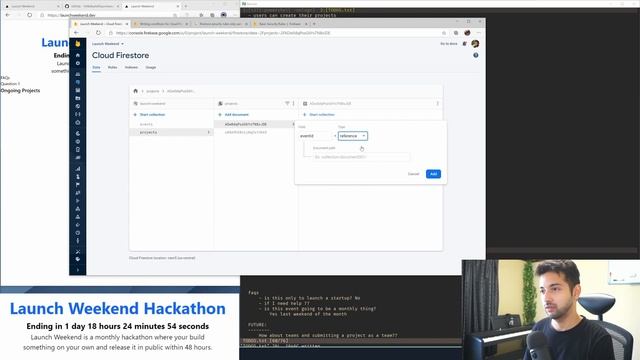Reload the launchweekend.dev page in back window

point(29,15)
